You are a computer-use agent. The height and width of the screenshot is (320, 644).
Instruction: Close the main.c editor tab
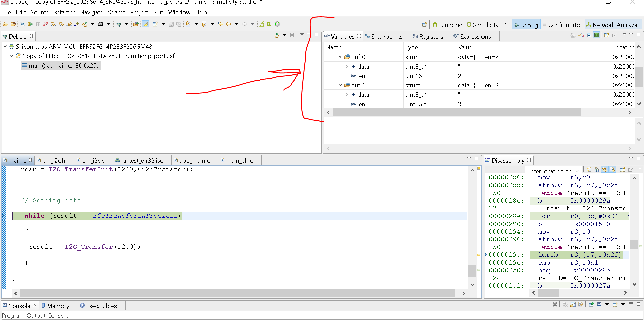pos(30,160)
